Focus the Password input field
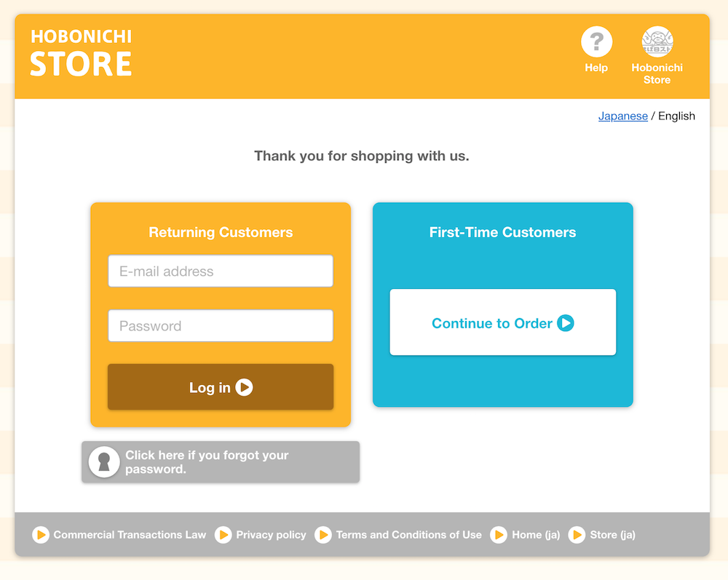 click(221, 326)
